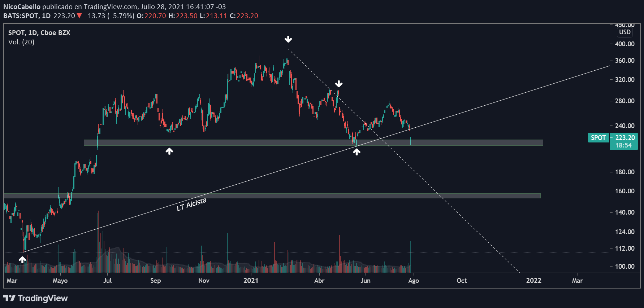This screenshot has width=644, height=308.
Task: Click the 'Mayo' label on time axis
Action: point(60,281)
